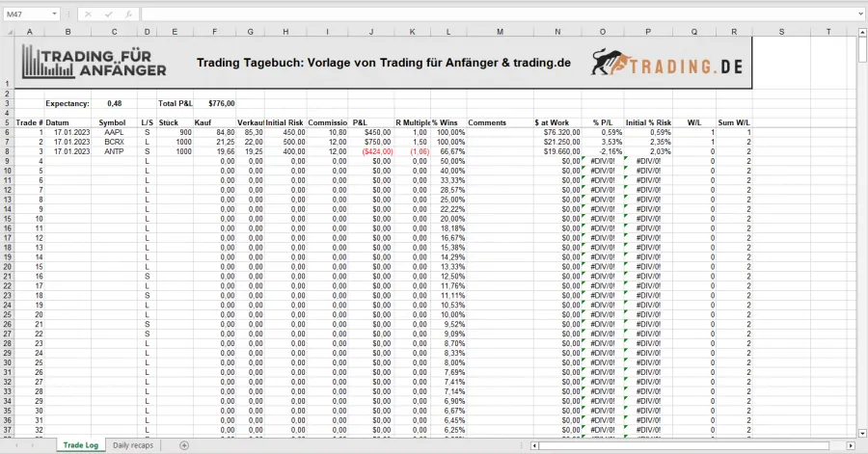The image size is (868, 454).
Task: Select column M header
Action: coord(500,32)
